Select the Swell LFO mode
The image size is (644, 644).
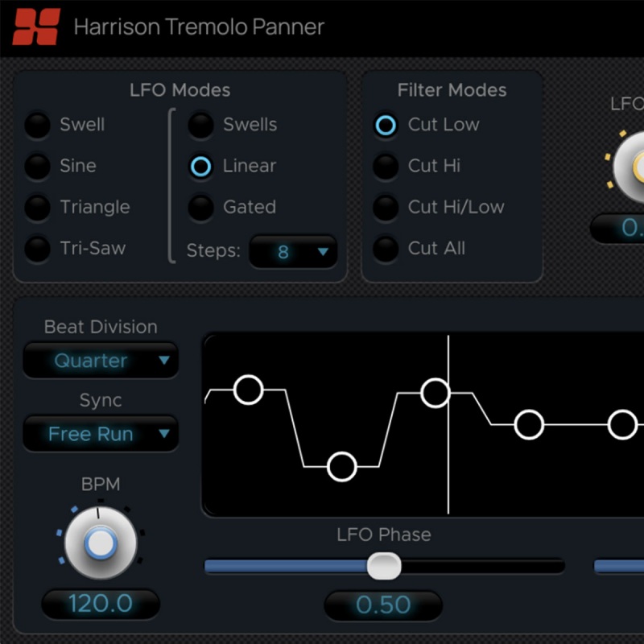click(38, 126)
